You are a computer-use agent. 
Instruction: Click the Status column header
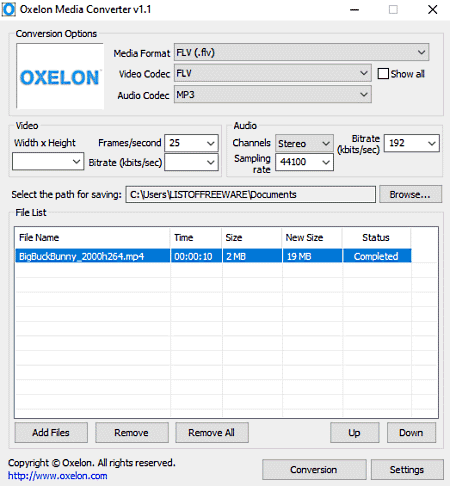click(376, 238)
